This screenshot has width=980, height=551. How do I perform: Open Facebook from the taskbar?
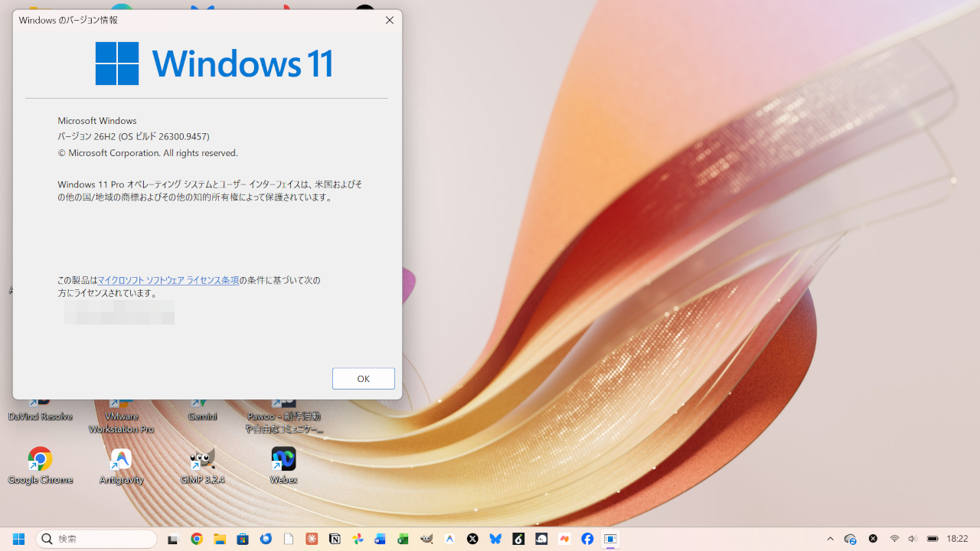point(587,539)
